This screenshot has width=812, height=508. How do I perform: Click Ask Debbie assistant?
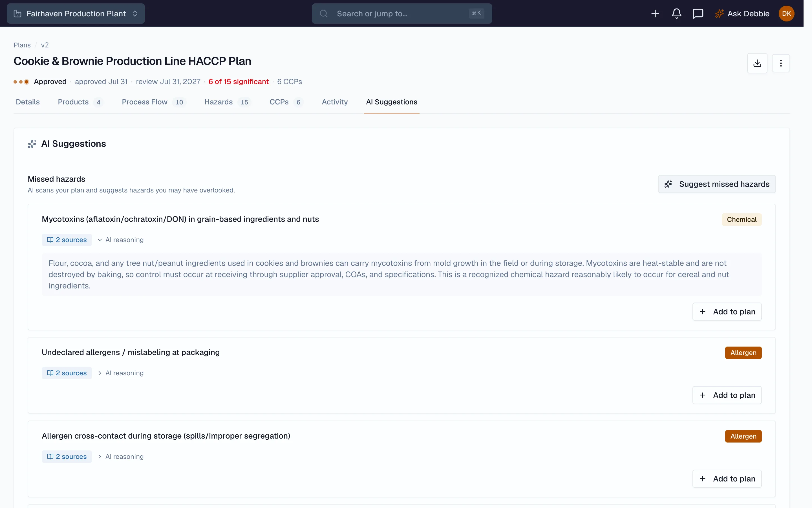[742, 14]
